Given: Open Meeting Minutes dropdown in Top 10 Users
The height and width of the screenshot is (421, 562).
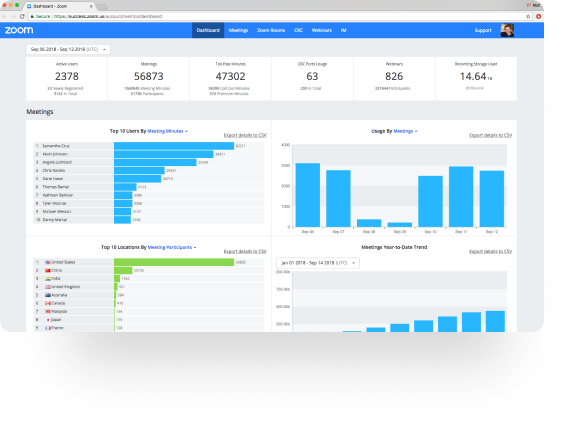Looking at the screenshot, I should (167, 131).
